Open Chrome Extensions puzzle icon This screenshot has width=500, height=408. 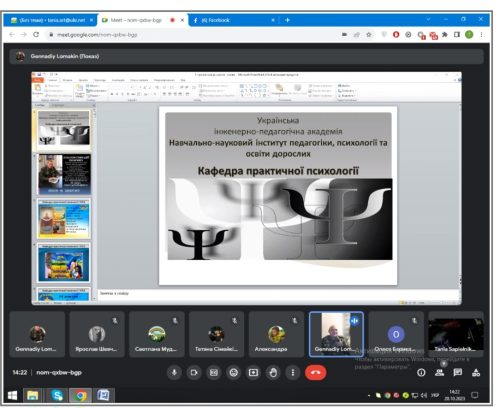[445, 35]
